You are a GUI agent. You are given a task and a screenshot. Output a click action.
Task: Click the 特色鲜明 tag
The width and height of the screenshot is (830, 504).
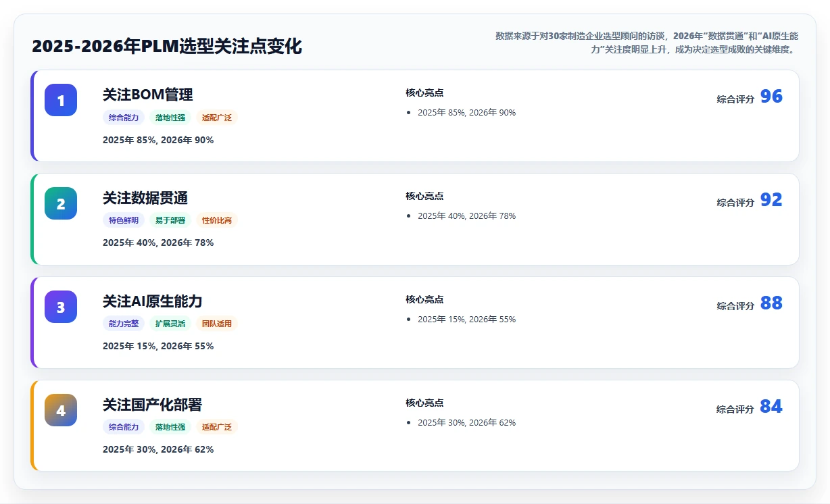pos(124,220)
